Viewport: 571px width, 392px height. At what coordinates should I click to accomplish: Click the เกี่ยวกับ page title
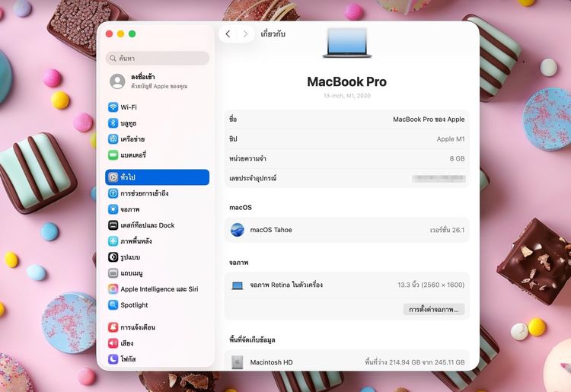273,34
